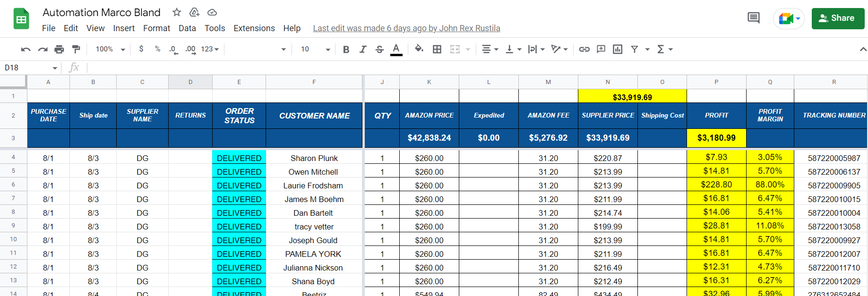Open the Format menu
This screenshot has height=296, width=868.
[156, 28]
